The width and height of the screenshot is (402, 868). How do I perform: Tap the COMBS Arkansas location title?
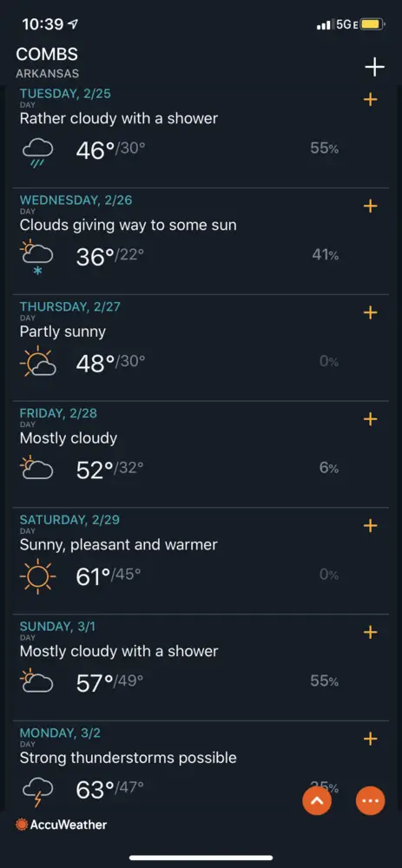point(48,62)
